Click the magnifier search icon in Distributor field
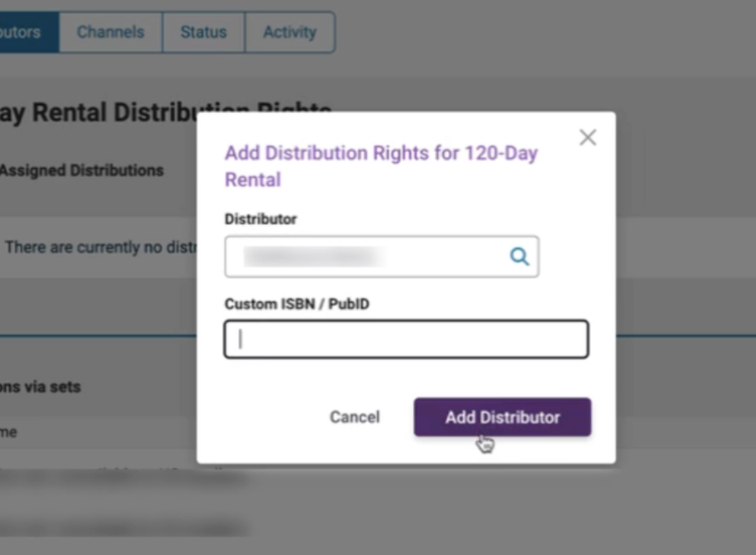The height and width of the screenshot is (555, 756). point(519,256)
